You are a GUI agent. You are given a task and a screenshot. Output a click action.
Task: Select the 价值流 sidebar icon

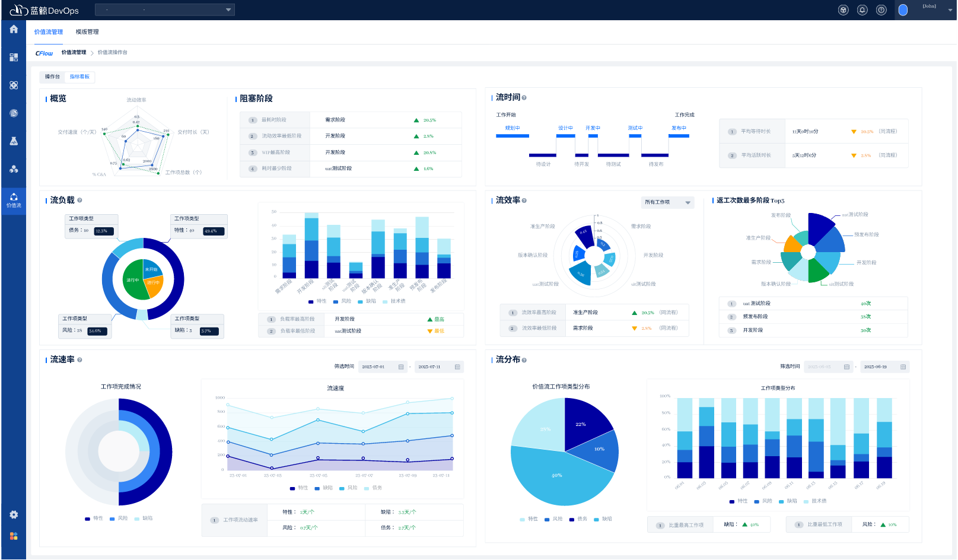point(14,200)
